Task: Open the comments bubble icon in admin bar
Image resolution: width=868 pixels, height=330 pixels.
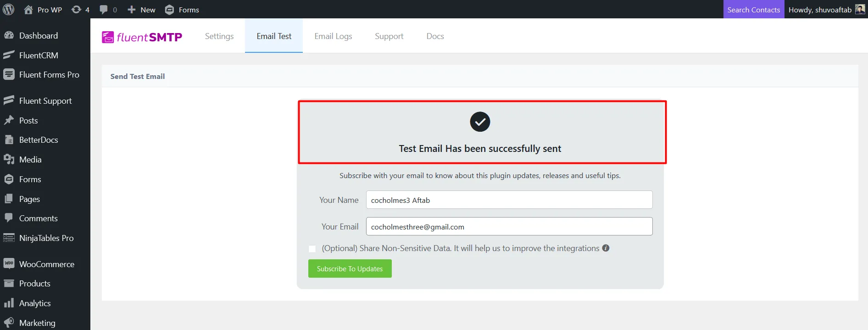Action: (x=104, y=10)
